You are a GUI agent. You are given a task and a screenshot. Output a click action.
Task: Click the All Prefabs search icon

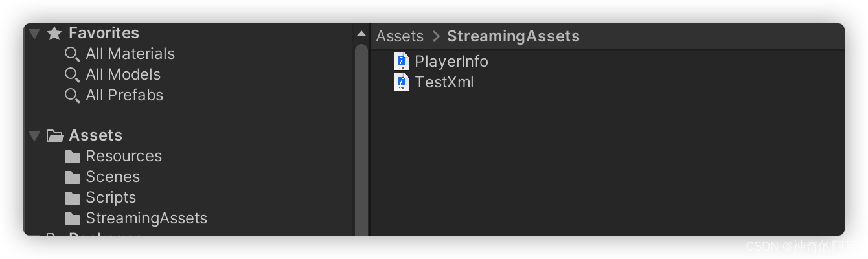point(73,96)
